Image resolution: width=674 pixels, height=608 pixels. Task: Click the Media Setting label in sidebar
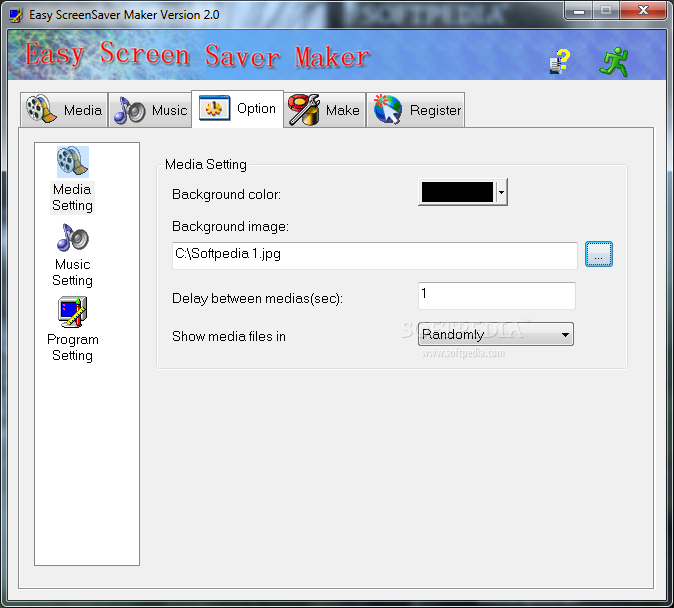pyautogui.click(x=72, y=197)
